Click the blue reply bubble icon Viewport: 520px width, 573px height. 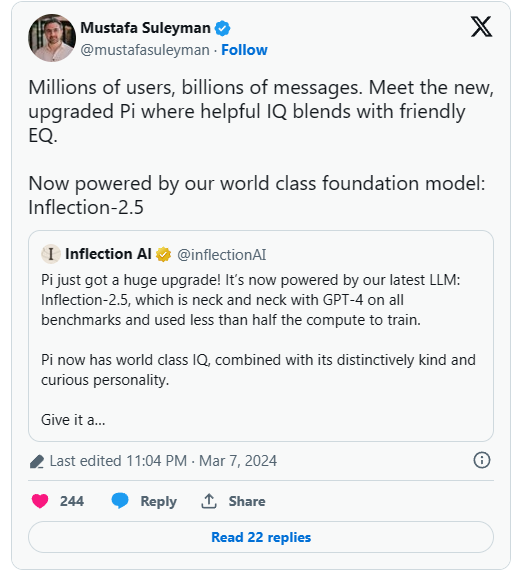click(x=120, y=501)
